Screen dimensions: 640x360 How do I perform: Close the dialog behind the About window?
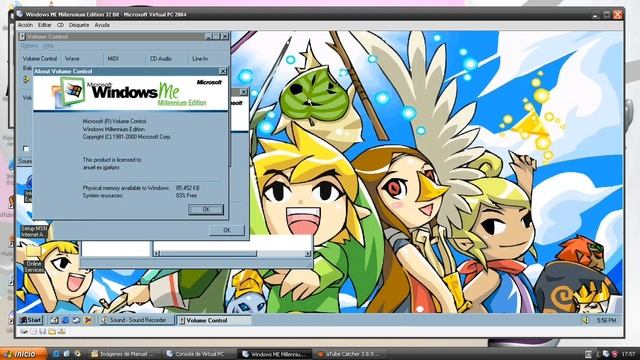pos(243,92)
